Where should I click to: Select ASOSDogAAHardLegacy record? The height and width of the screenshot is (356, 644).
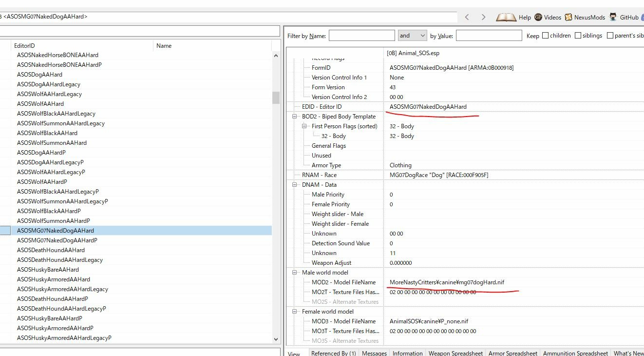(x=49, y=84)
